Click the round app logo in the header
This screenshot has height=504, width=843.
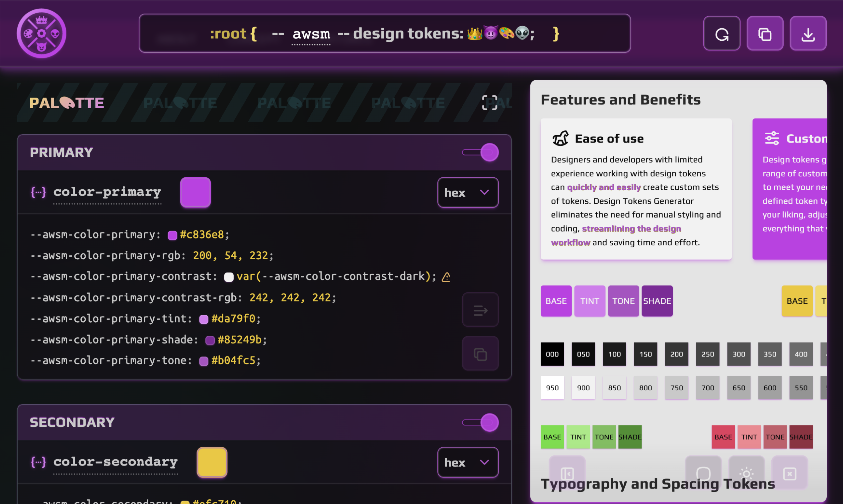(41, 33)
